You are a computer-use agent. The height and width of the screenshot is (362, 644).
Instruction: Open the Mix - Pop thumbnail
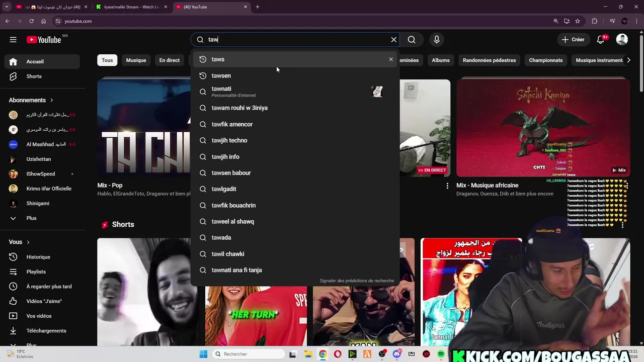(144, 127)
